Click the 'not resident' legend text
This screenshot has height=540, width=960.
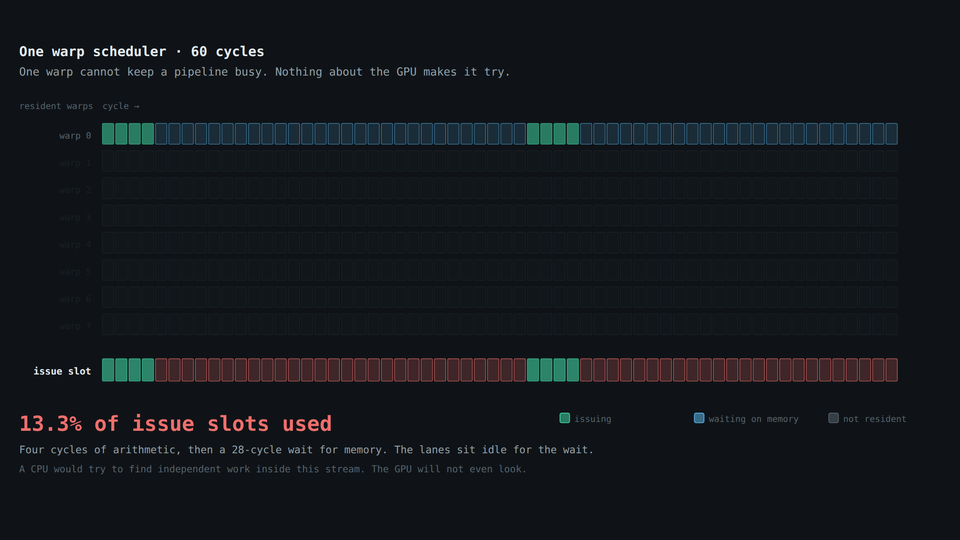tap(874, 419)
